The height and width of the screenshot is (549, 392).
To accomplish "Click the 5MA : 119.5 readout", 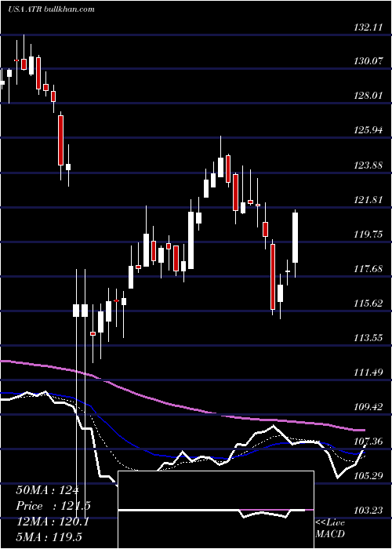I will [x=49, y=537].
